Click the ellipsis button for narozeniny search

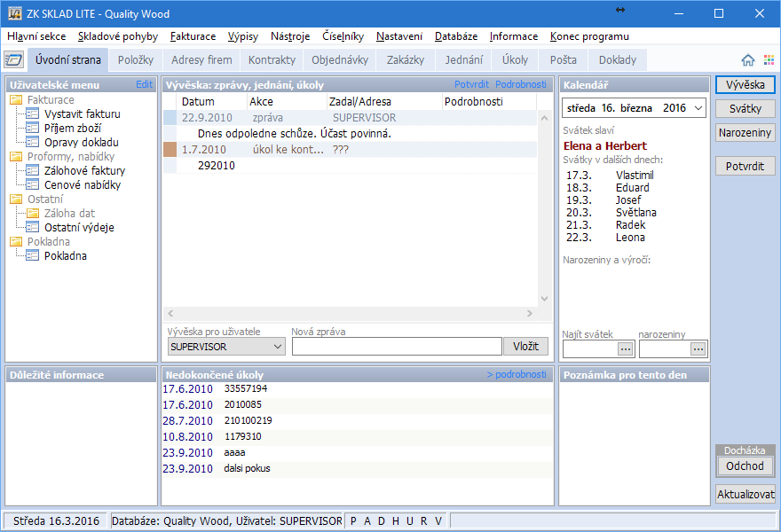point(698,348)
